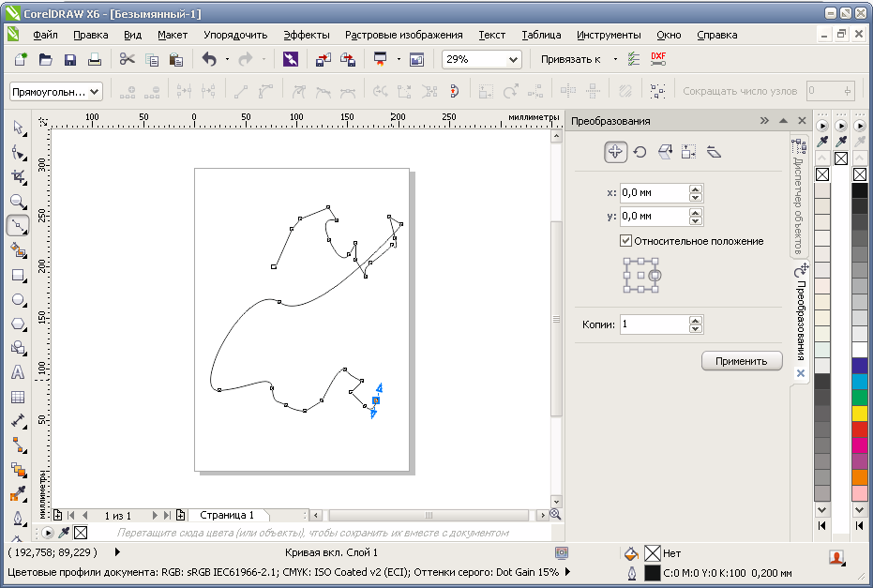873x588 pixels.
Task: Expand cursor coordinates arrow in status bar
Action: [117, 551]
